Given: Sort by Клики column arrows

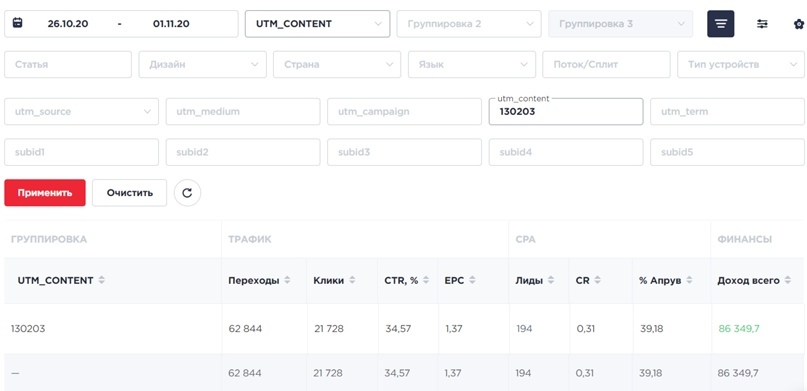Looking at the screenshot, I should (x=352, y=280).
